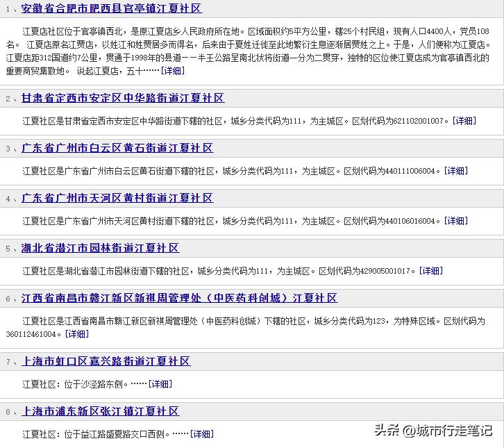This screenshot has height=448, width=504.
Task: Click [详细] after zoning code 621102001007
Action: click(464, 121)
